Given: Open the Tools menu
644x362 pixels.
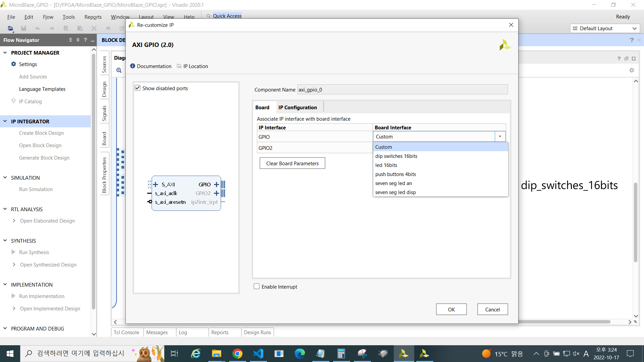Looking at the screenshot, I should click(68, 17).
